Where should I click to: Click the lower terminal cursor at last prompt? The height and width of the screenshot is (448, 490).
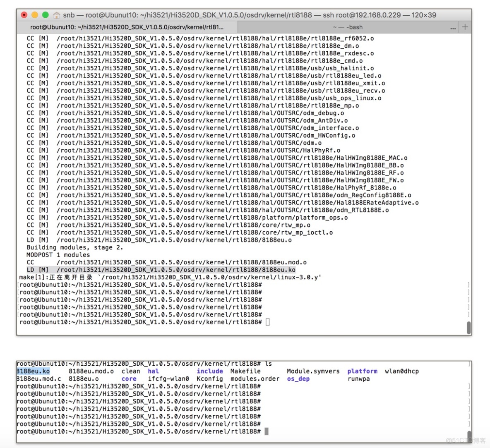[267, 431]
